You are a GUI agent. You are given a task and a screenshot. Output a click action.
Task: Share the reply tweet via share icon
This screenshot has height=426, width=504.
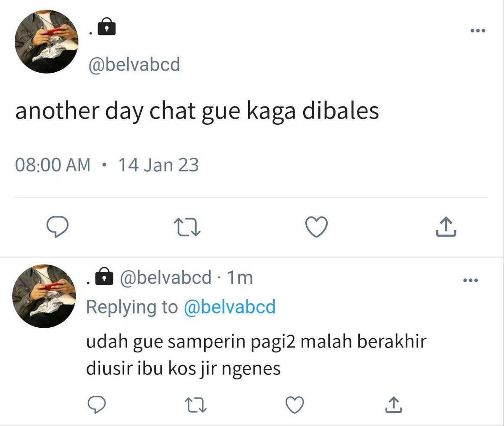tap(394, 404)
